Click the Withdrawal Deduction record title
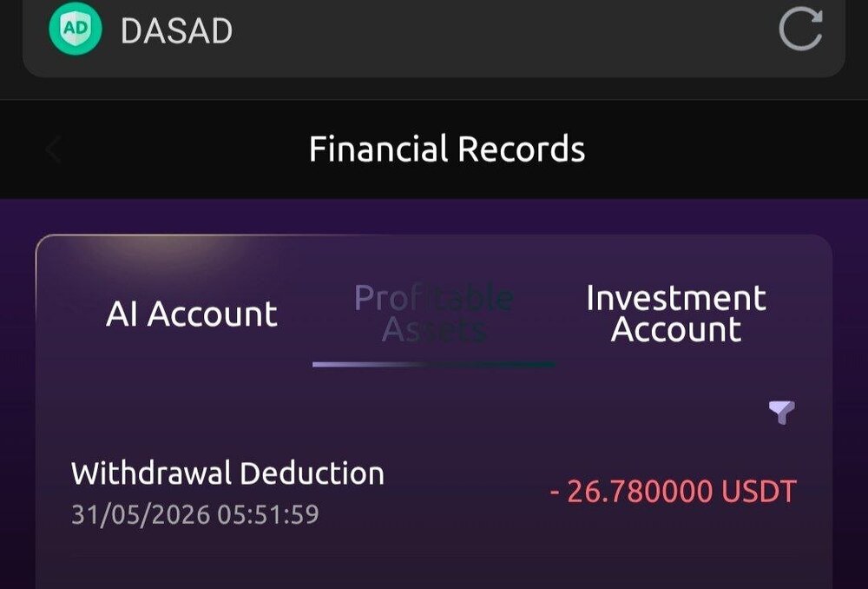 227,473
